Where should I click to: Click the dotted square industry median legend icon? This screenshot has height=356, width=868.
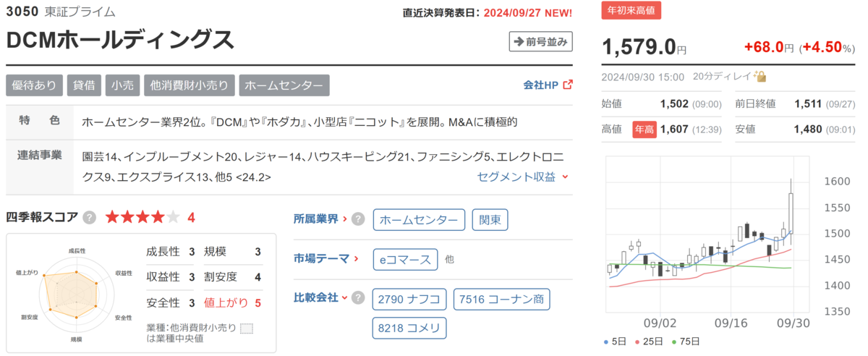(247, 329)
